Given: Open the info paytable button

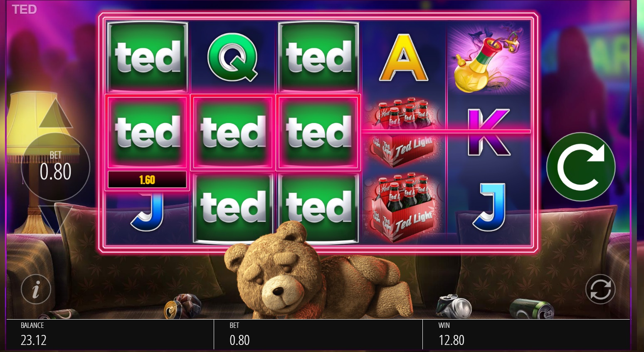Looking at the screenshot, I should [36, 289].
